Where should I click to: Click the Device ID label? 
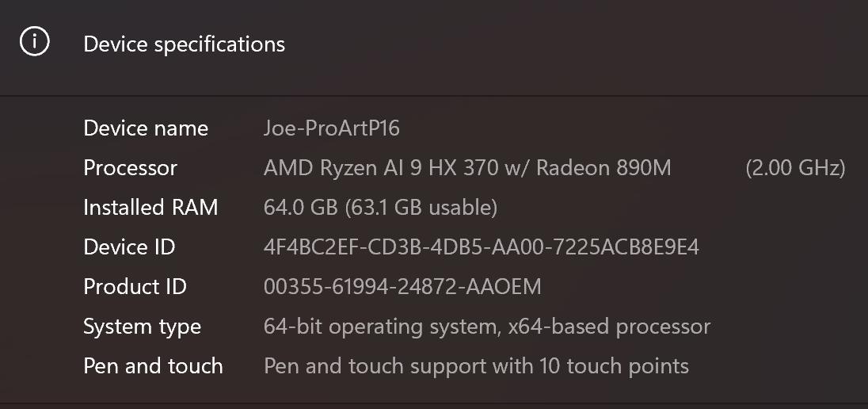129,247
